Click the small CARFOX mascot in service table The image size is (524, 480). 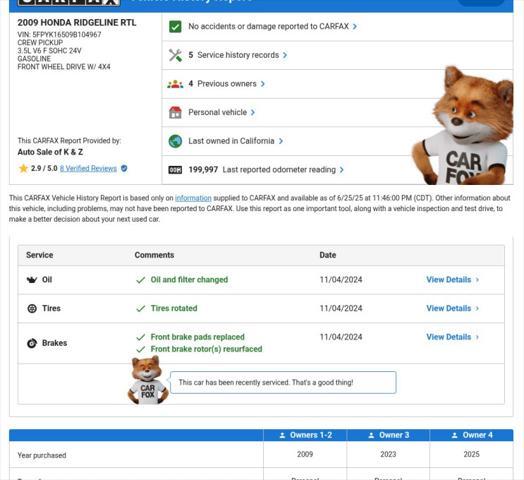pos(148,380)
